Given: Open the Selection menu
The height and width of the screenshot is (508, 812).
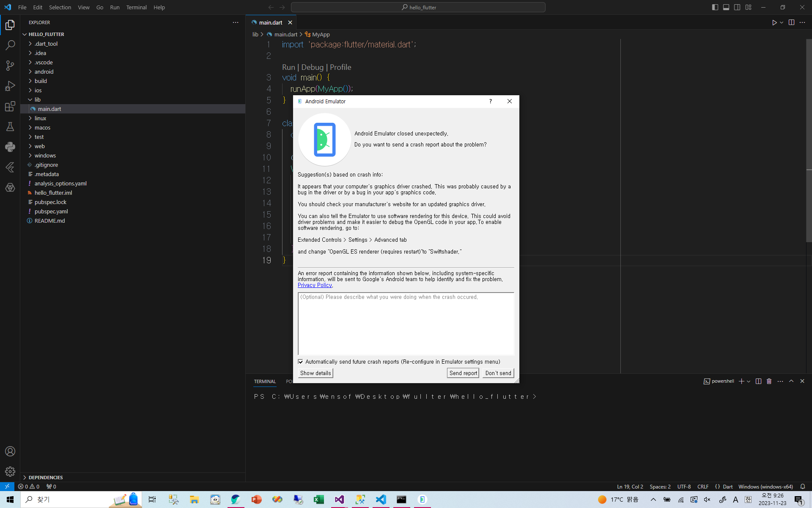Looking at the screenshot, I should click(x=60, y=7).
